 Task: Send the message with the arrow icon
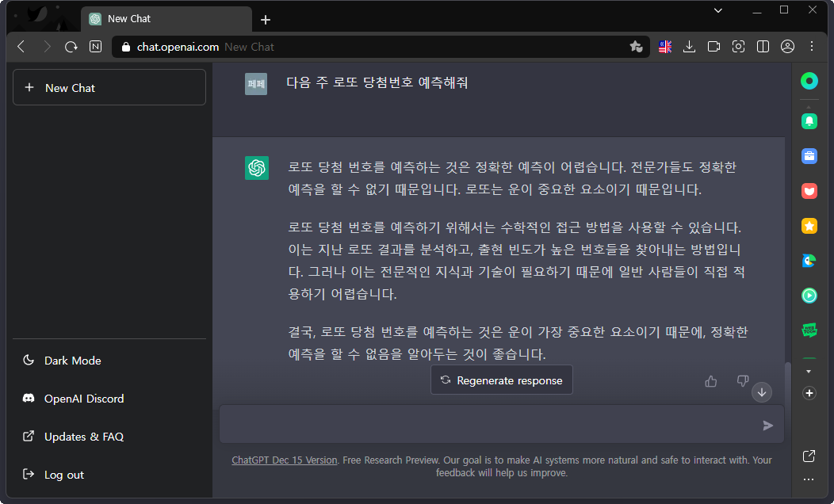point(767,426)
